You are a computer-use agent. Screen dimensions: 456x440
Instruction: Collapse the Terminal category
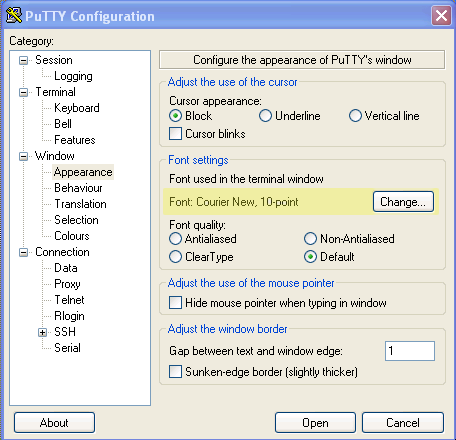23,92
